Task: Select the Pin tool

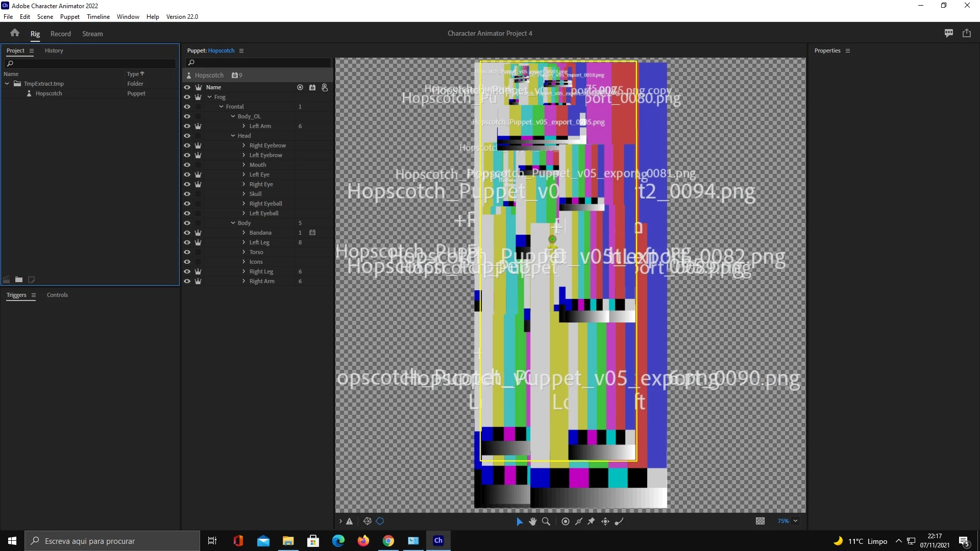Action: 591,521
